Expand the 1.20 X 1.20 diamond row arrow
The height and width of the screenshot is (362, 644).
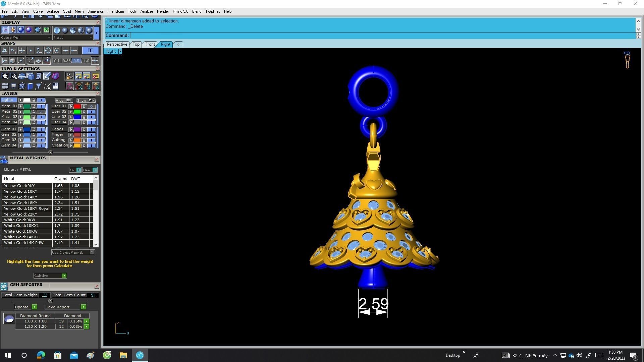pos(87,326)
